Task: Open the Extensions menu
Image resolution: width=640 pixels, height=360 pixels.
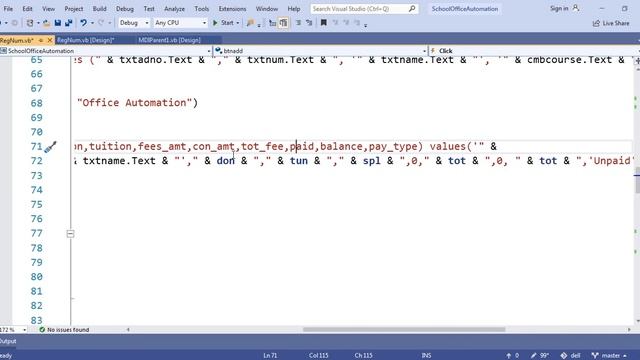Action: pos(232,9)
